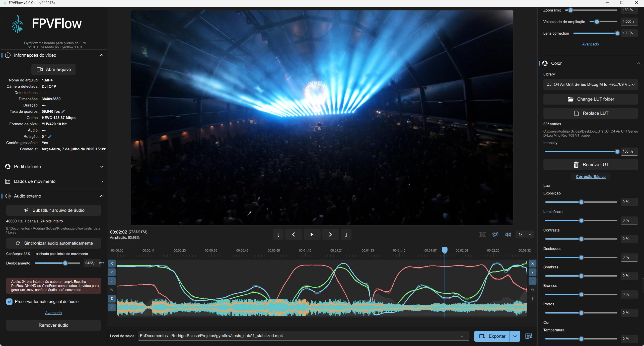
Task: Click the timeline playhead marker
Action: (x=445, y=250)
